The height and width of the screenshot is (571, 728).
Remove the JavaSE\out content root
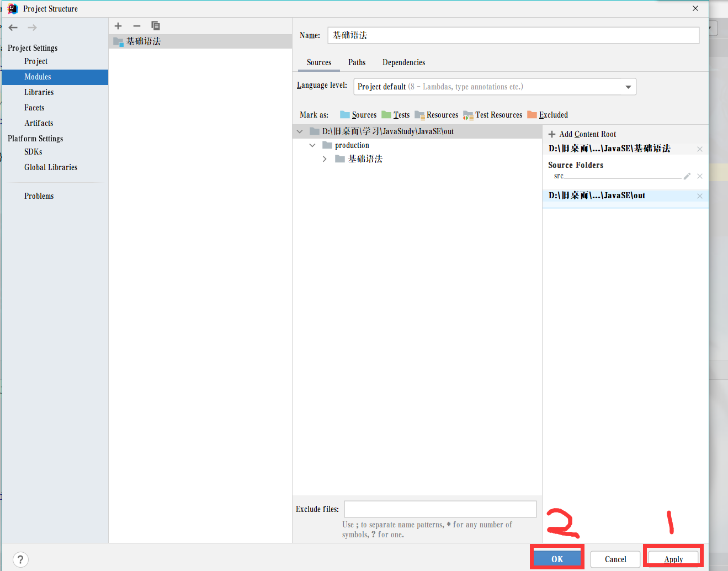click(x=700, y=196)
